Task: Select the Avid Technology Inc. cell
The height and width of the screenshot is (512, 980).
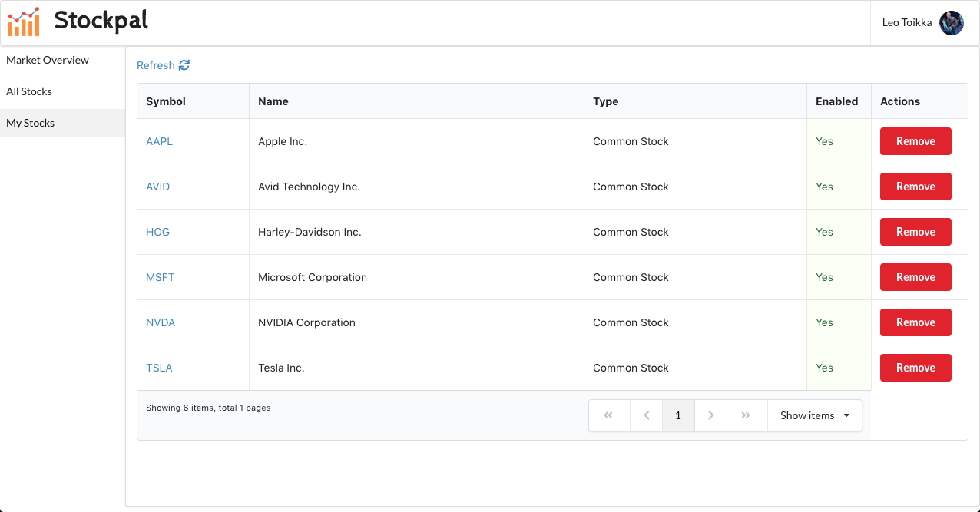Action: click(x=416, y=187)
